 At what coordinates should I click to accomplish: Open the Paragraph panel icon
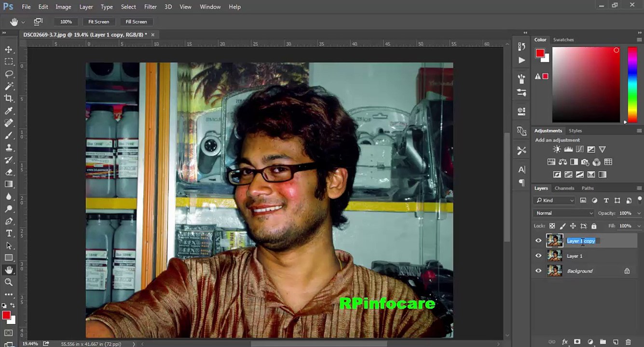tap(521, 183)
